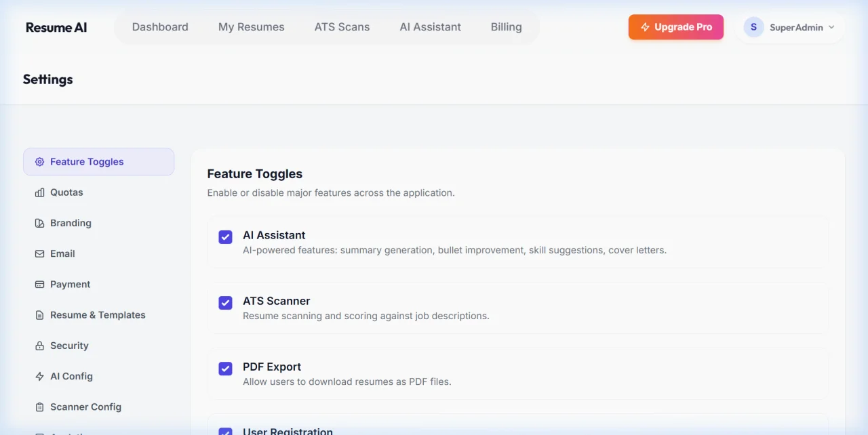Click the Settings page heading
868x435 pixels.
click(x=47, y=79)
